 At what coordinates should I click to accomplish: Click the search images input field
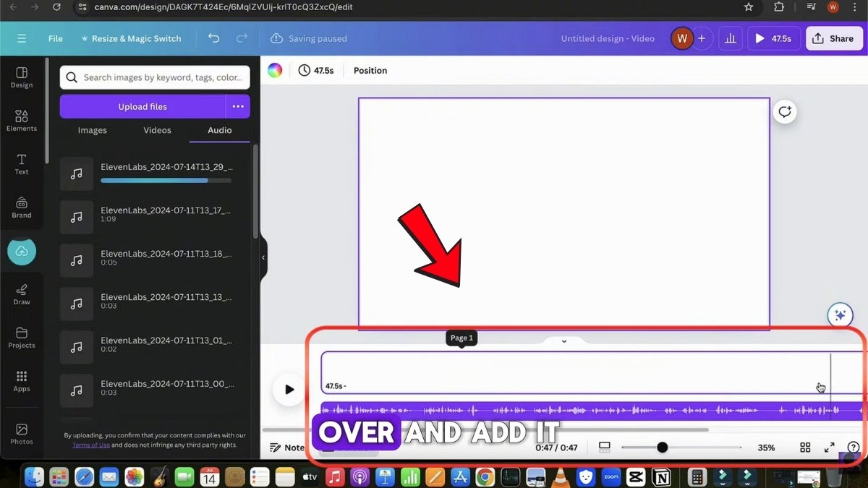pyautogui.click(x=162, y=77)
